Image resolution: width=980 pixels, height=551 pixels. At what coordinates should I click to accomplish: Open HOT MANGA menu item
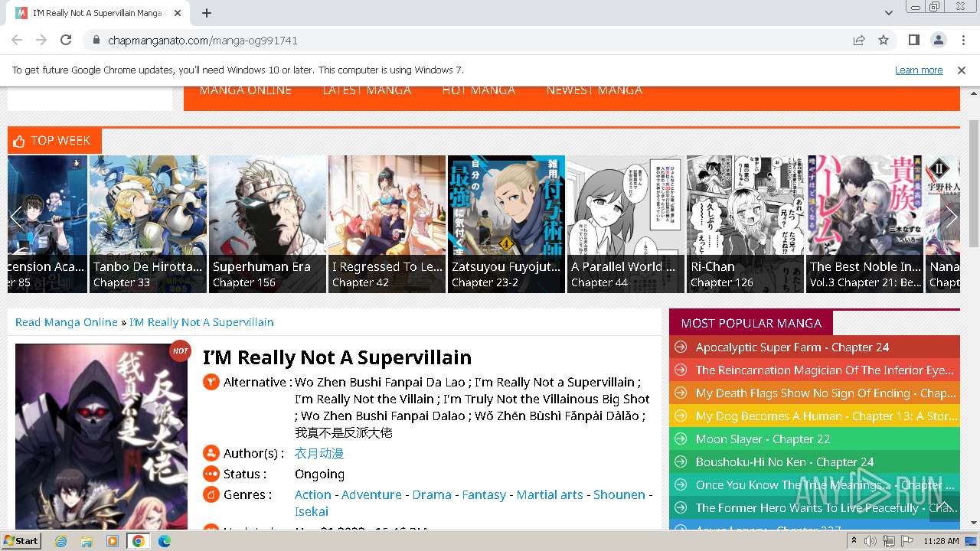(x=479, y=90)
